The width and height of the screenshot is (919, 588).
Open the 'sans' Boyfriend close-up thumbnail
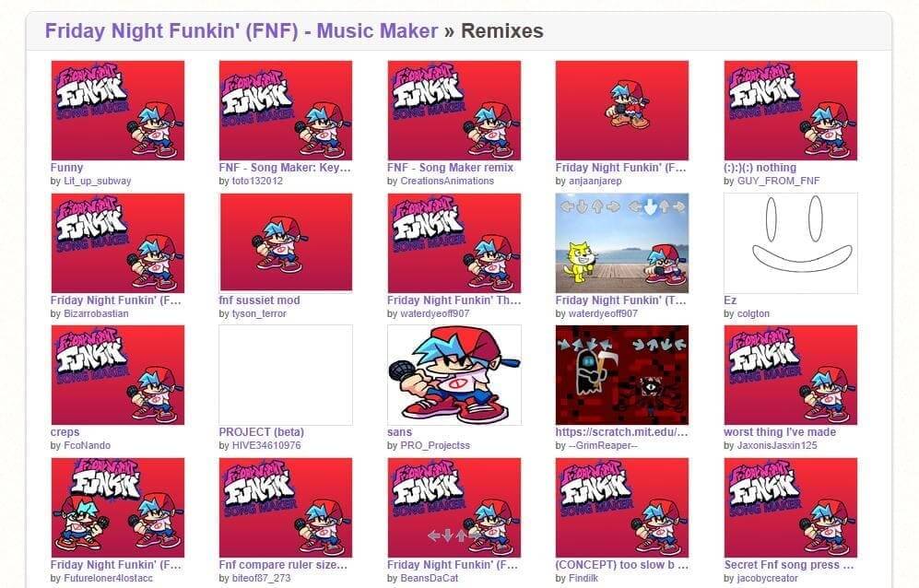coord(454,375)
